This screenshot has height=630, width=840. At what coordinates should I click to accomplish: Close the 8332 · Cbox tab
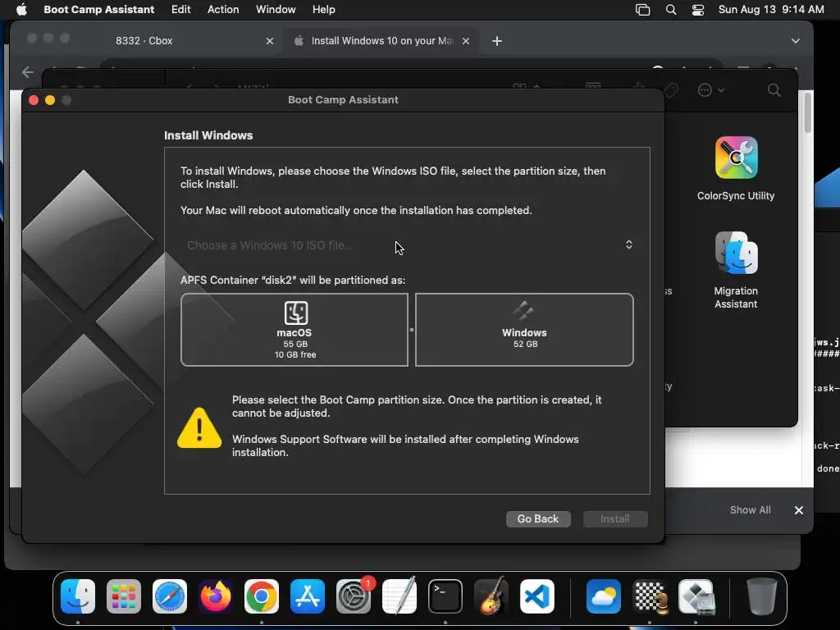coord(269,41)
